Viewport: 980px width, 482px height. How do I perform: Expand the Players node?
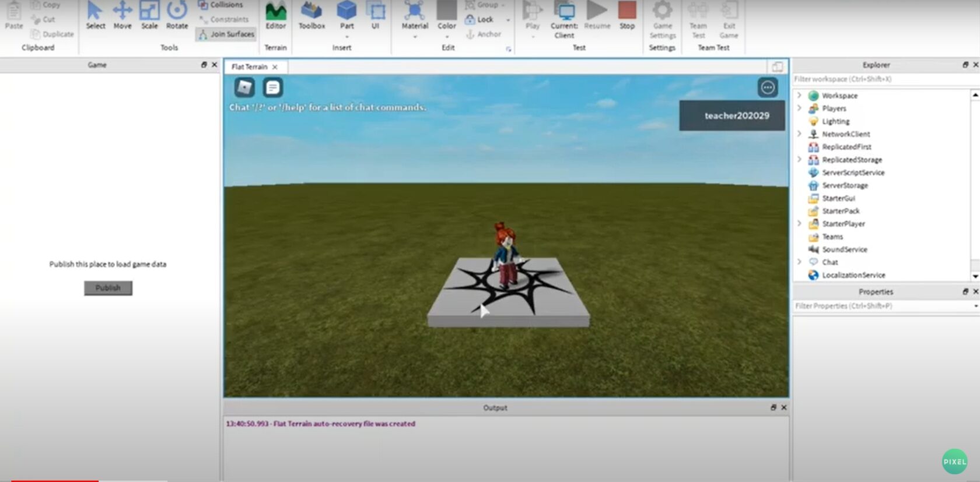(x=800, y=108)
